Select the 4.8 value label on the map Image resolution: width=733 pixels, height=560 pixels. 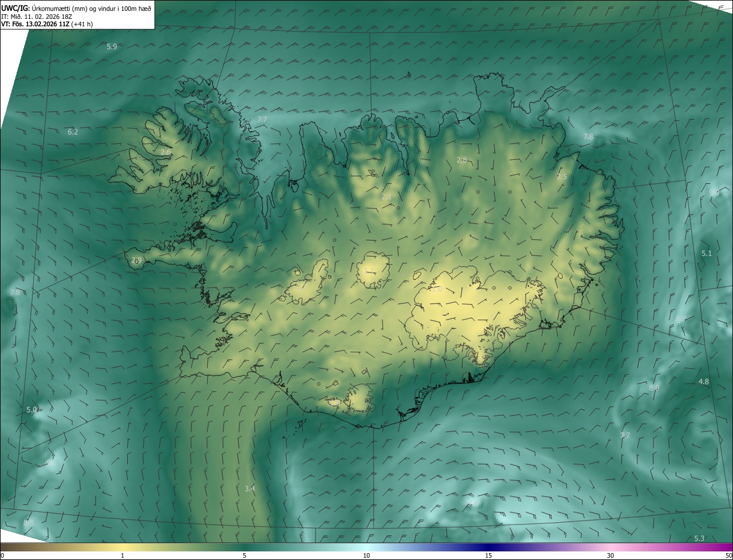704,381
